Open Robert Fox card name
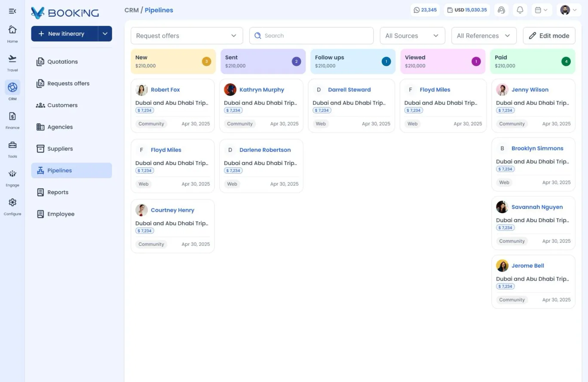 (x=165, y=90)
